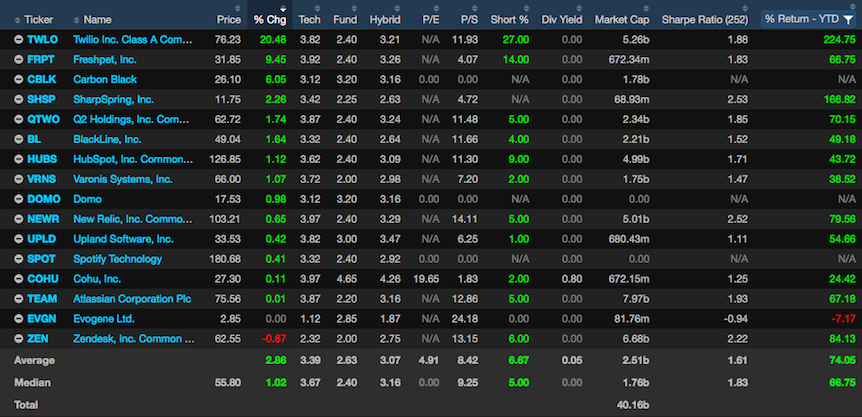Open the Varonis Systems, Inc. link
Image resolution: width=862 pixels, height=417 pixels.
tap(123, 179)
